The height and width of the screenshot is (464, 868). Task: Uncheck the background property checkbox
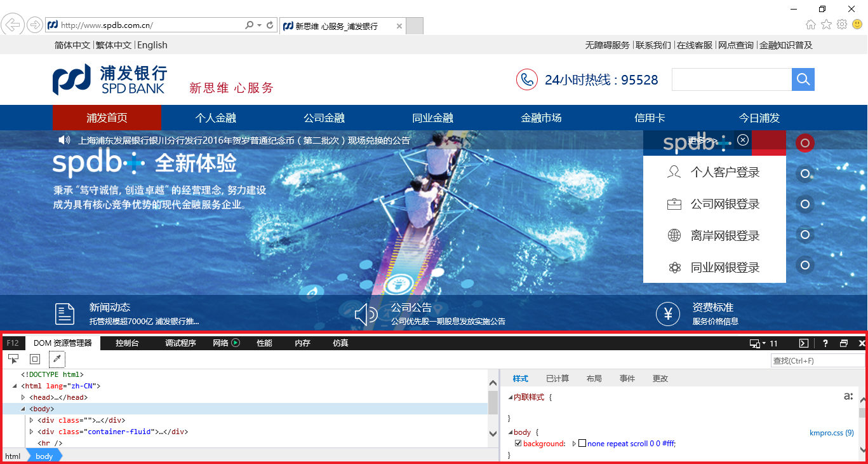(x=518, y=444)
